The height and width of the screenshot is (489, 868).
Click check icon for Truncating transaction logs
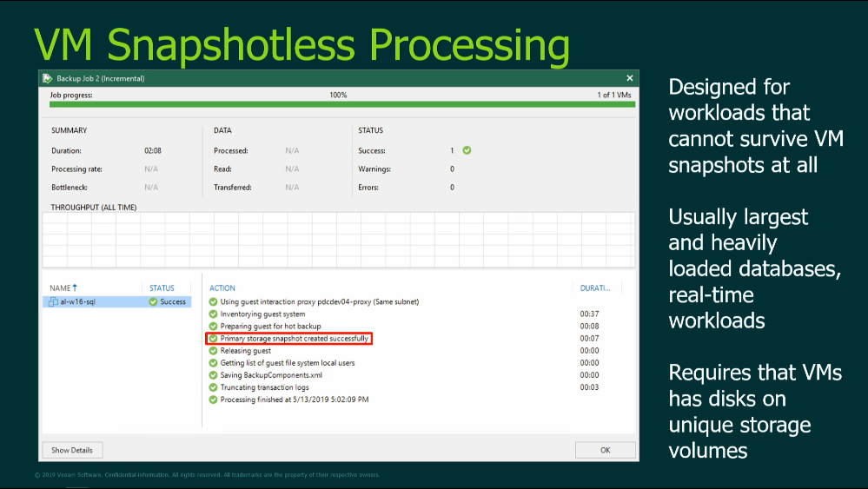213,387
